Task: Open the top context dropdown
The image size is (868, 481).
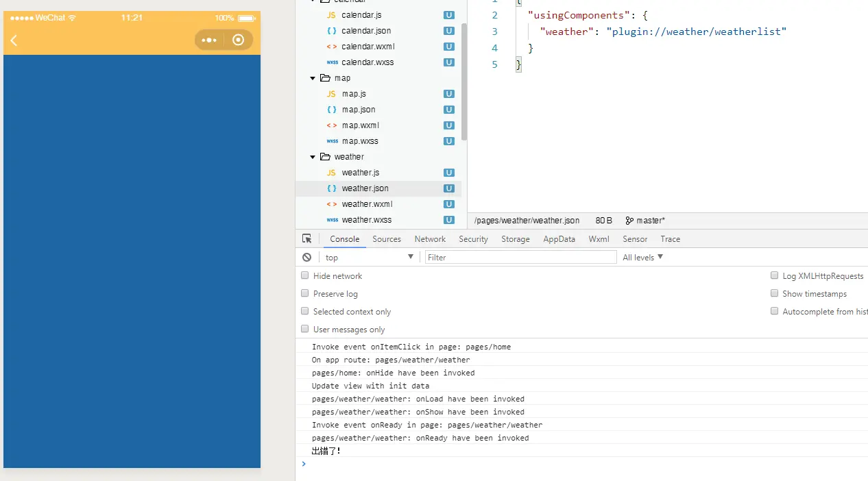Action: 370,257
